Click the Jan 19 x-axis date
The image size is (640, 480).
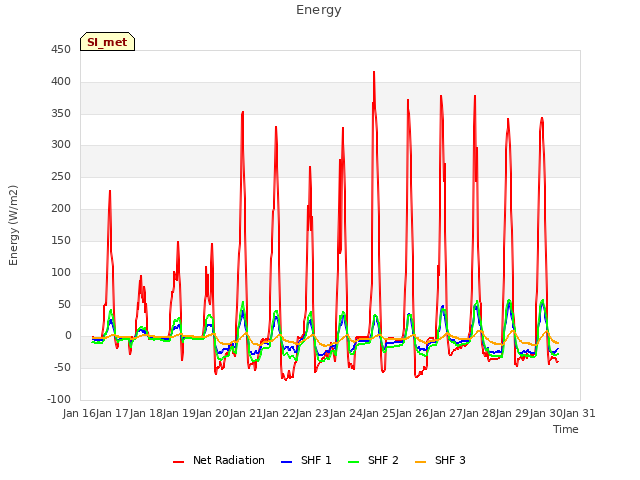coord(179,414)
